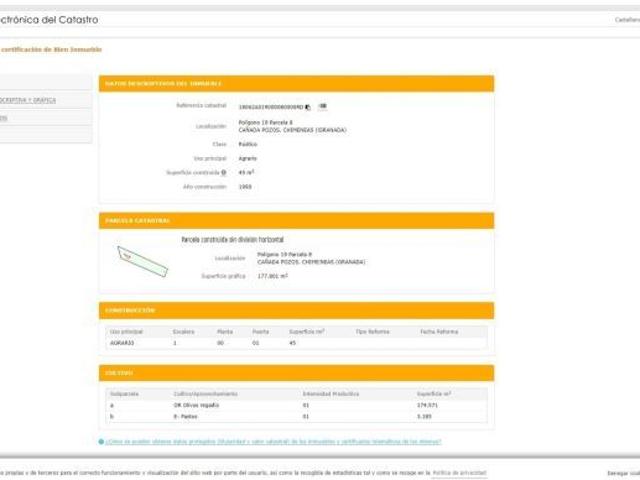Click the Denegar cookies button
Image resolution: width=640 pixels, height=480 pixels.
tap(623, 473)
